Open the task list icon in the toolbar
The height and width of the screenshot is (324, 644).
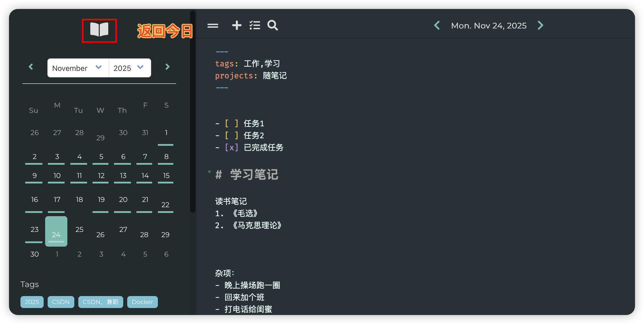click(x=255, y=25)
